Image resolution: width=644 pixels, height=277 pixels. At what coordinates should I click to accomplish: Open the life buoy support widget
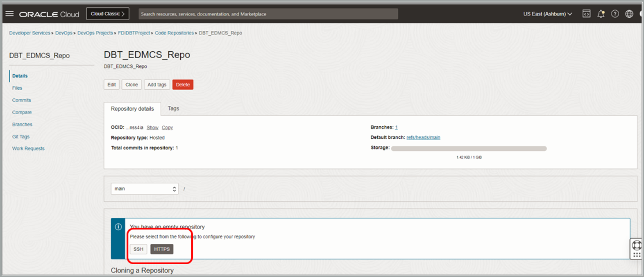[637, 245]
